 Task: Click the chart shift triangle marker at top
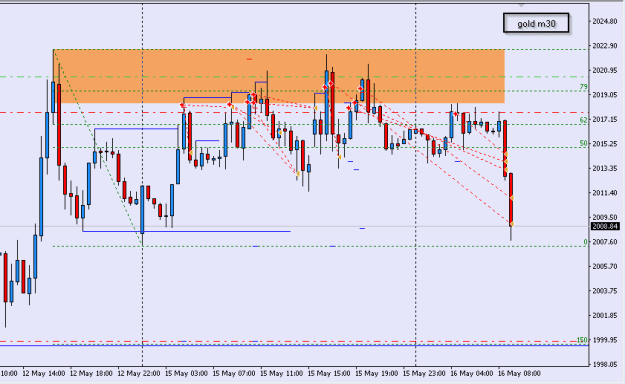click(521, 5)
